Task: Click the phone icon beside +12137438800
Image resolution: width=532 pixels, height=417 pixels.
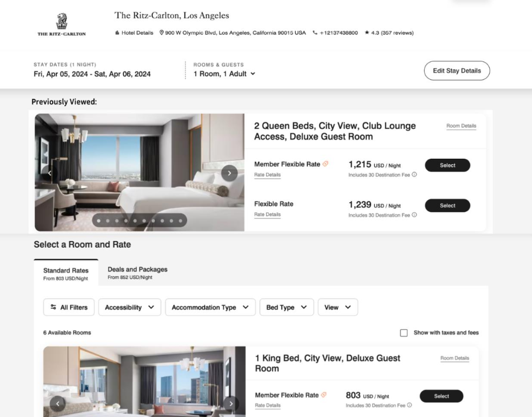Action: [315, 32]
